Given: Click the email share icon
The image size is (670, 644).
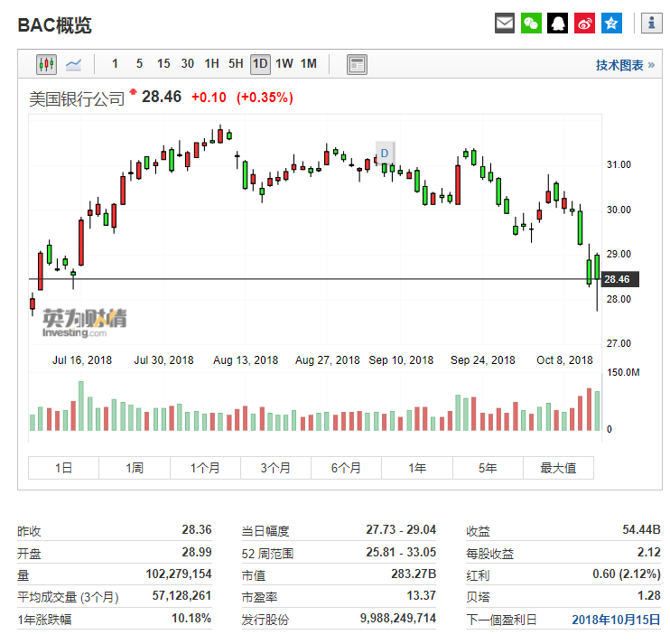Looking at the screenshot, I should (505, 23).
